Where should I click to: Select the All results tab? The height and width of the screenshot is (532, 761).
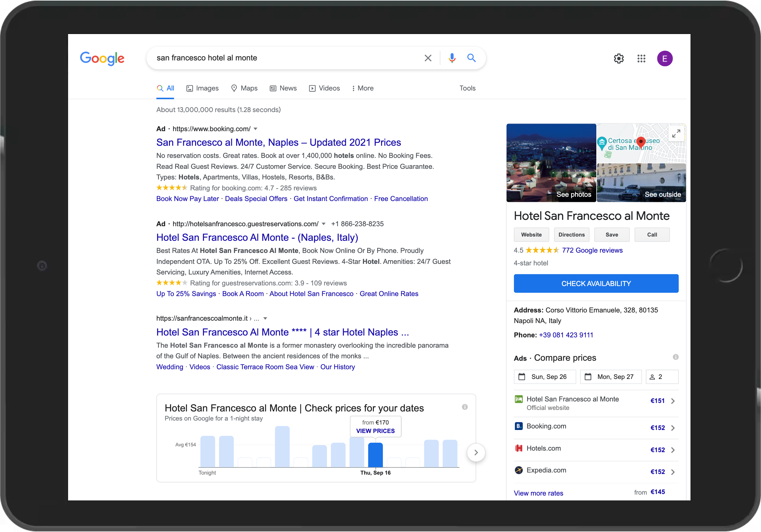coord(165,88)
